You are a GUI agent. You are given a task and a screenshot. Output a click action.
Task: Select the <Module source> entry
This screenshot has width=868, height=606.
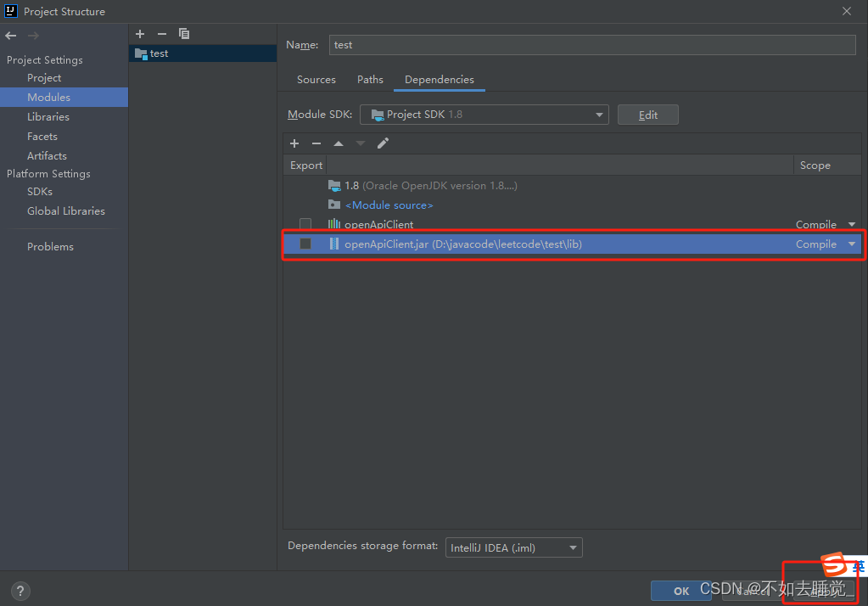(389, 205)
